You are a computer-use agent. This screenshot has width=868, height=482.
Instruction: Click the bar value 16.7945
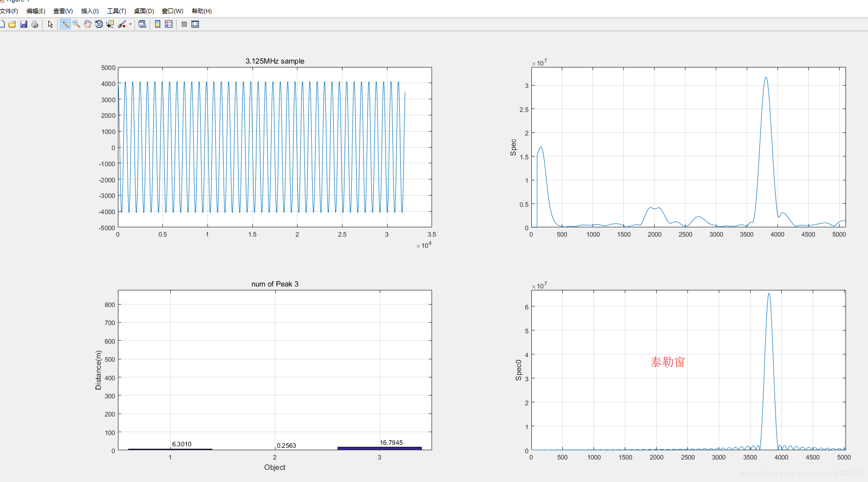(x=391, y=443)
